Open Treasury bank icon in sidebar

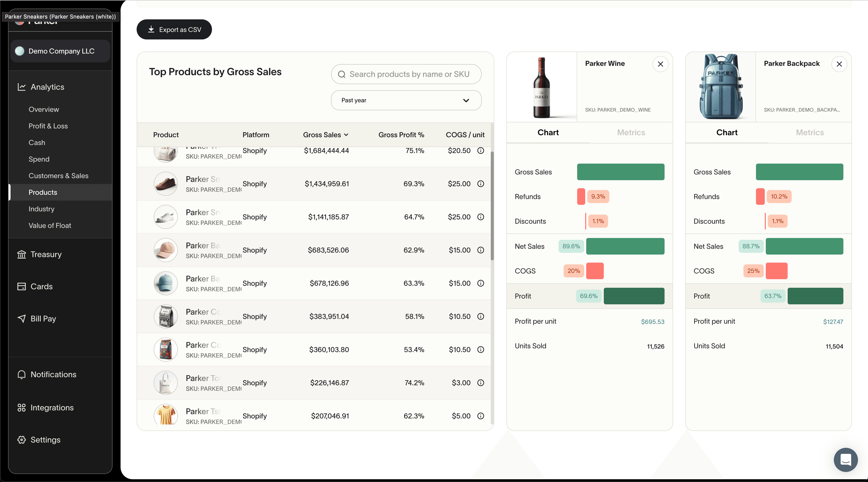22,255
